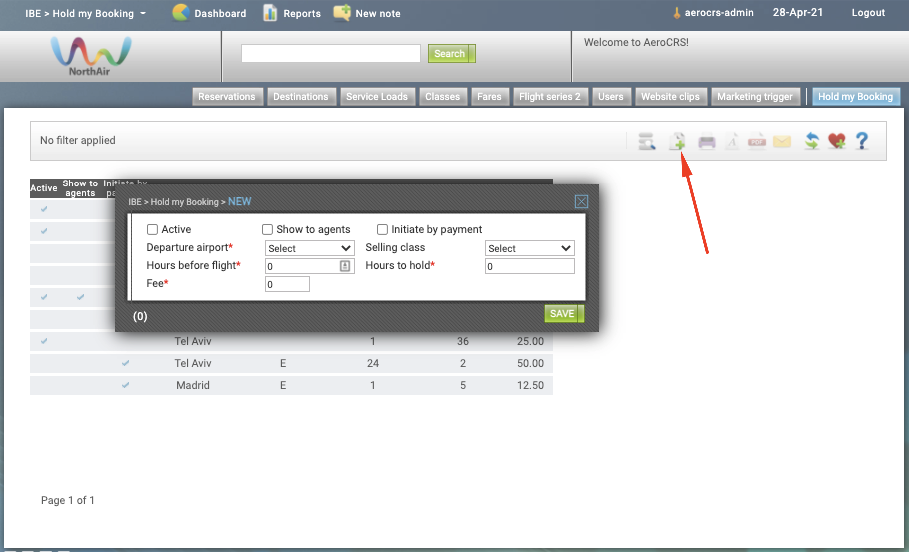
Task: Open the Dashboard from the top bar
Action: tap(209, 13)
